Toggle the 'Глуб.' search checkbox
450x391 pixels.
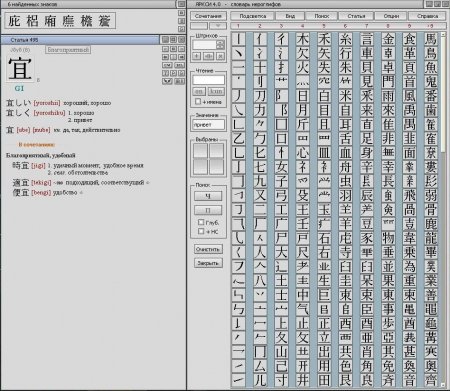tap(201, 222)
